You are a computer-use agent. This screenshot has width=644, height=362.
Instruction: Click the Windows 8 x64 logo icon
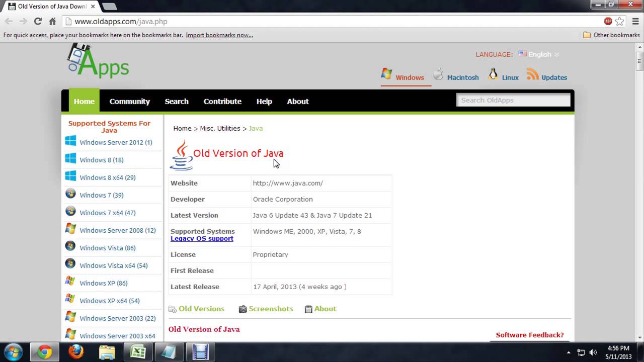click(70, 176)
